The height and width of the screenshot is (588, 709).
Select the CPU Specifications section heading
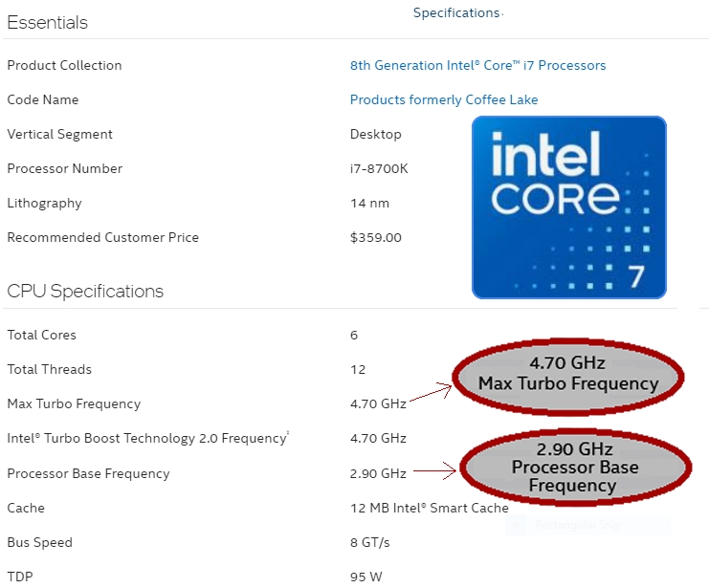(85, 291)
